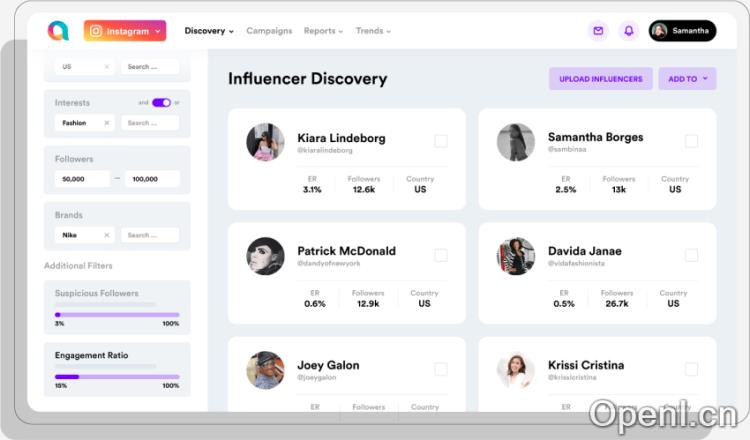Toggle the Interests and/or switch
Screen dimensions: 750x440
(x=160, y=102)
